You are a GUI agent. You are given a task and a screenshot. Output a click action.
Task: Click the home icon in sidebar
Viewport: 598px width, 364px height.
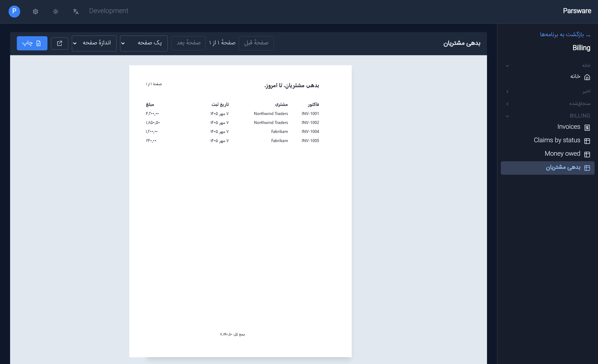[587, 77]
